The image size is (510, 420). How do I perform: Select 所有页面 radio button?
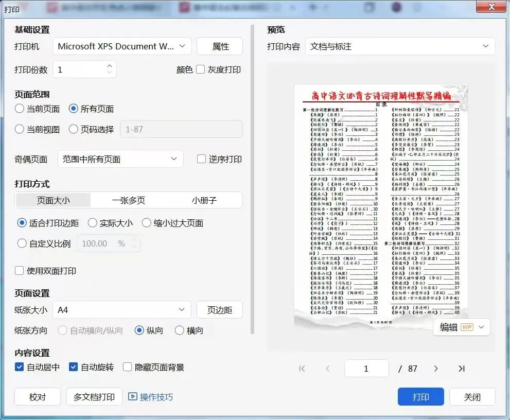pos(73,109)
